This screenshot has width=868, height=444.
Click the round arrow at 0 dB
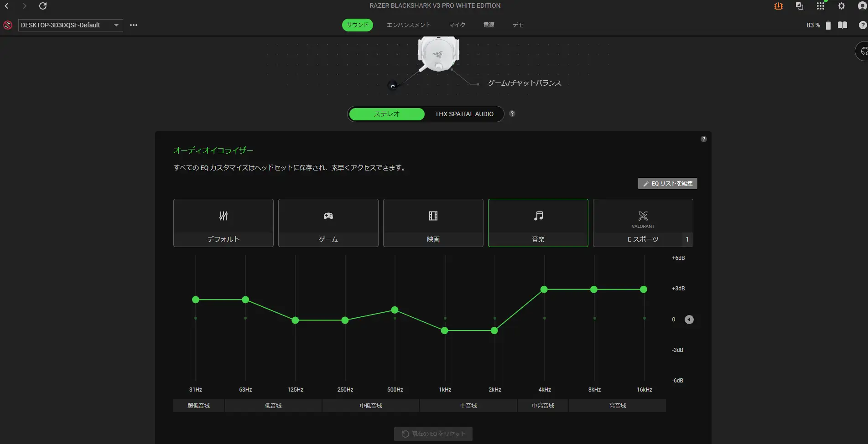pos(689,320)
